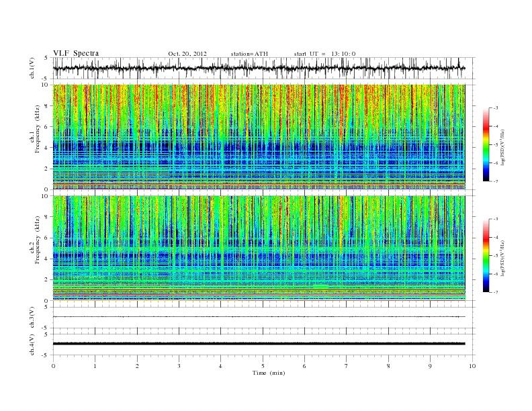Click time axis tick label "7"

[347, 366]
